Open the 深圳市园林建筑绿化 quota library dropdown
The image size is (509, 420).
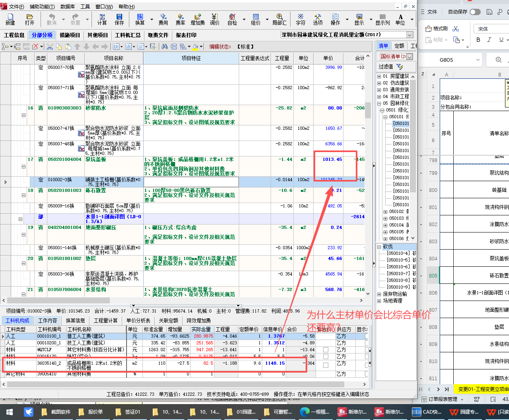point(410,35)
